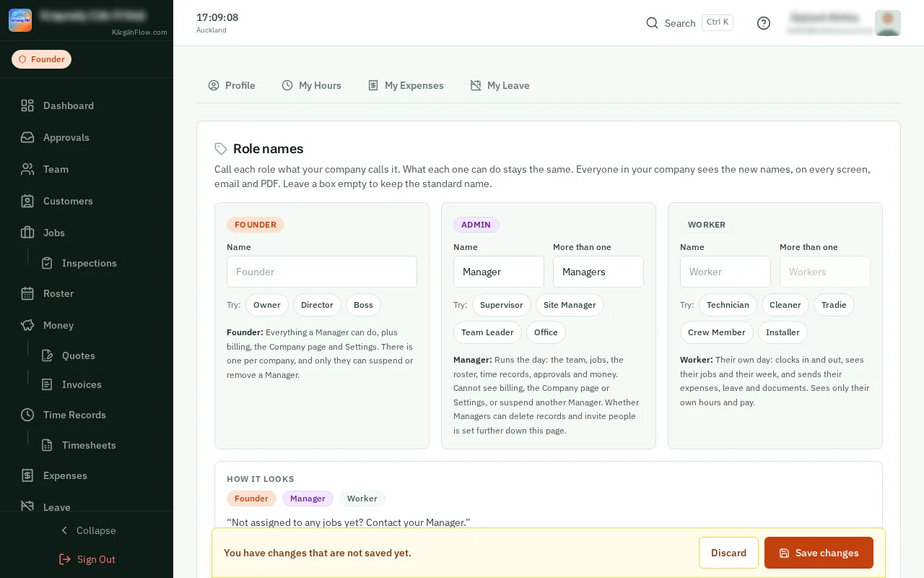Select the Roster calendar icon
This screenshot has width=924, height=578.
tap(27, 293)
